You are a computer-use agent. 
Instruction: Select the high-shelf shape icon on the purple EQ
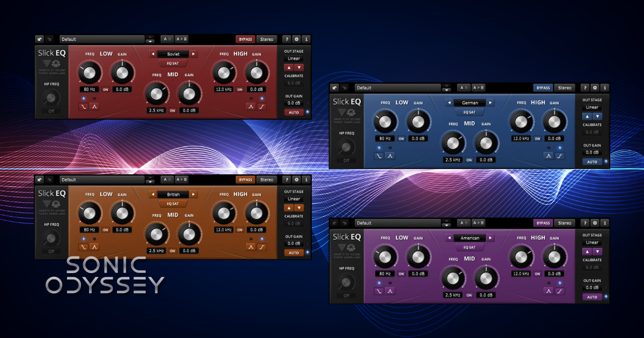tap(559, 291)
